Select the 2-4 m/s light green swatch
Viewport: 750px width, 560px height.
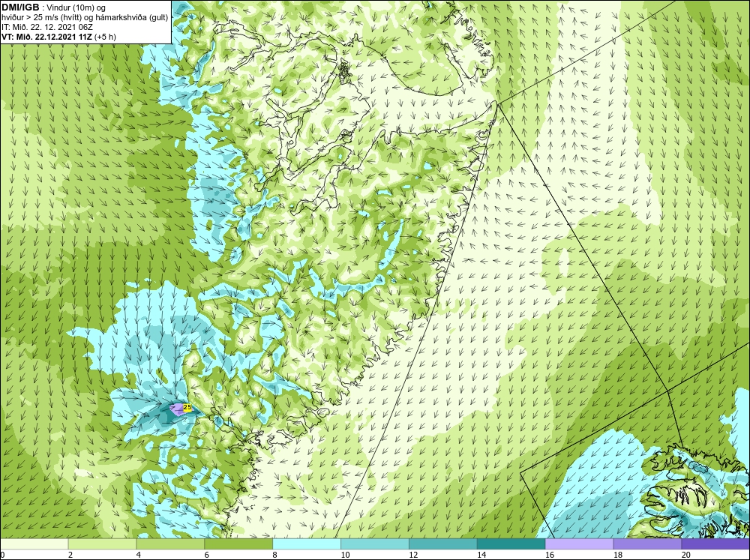[x=102, y=544]
